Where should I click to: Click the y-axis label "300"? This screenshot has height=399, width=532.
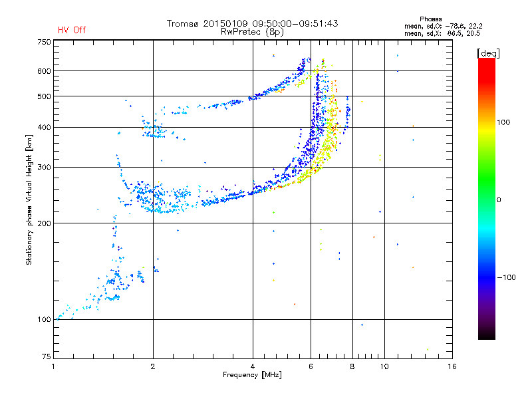44,168
